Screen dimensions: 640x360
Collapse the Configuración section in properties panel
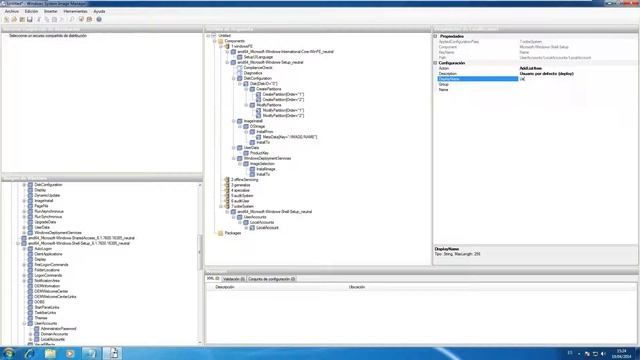click(x=436, y=63)
